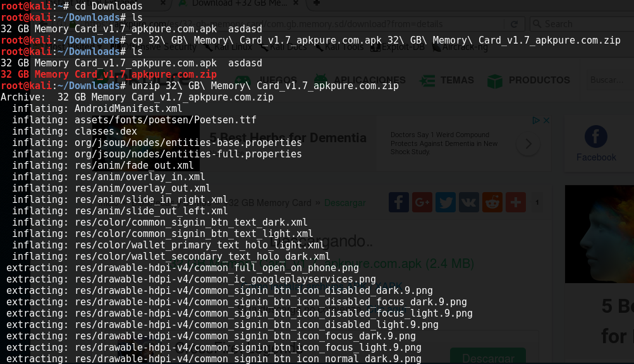Screen dimensions: 634x364
Task: Share the page via Google Plus icon
Action: tap(422, 202)
